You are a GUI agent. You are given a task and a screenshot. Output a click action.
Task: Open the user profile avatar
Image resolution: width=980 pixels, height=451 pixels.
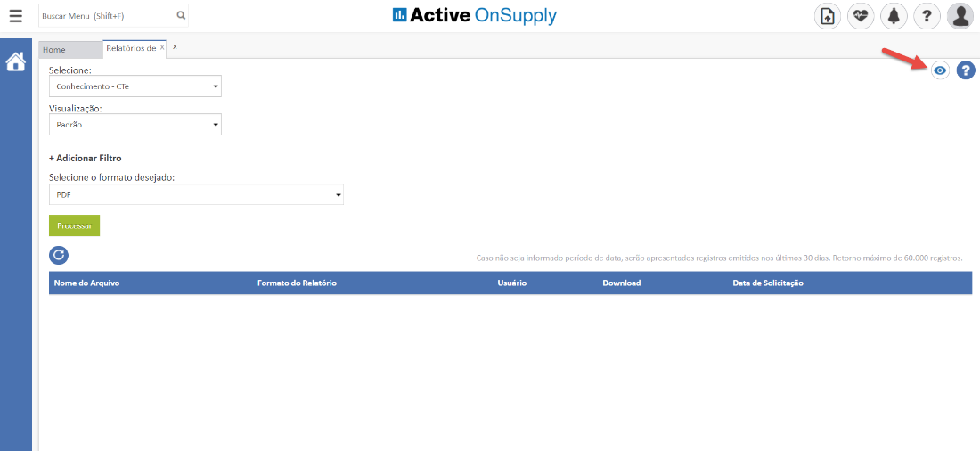pyautogui.click(x=960, y=16)
